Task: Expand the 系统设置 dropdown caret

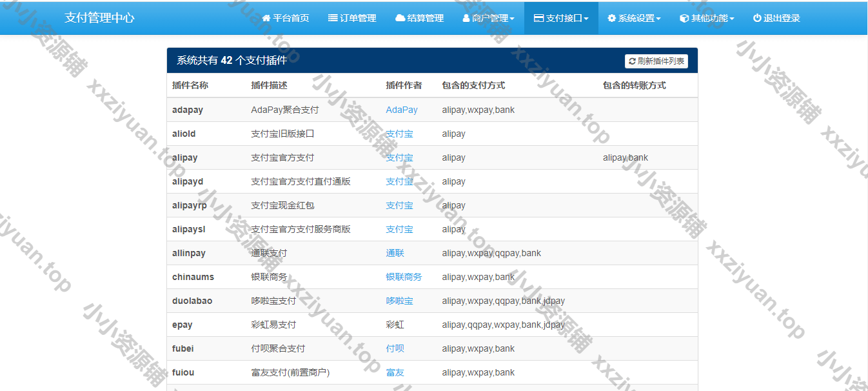Action: (658, 19)
